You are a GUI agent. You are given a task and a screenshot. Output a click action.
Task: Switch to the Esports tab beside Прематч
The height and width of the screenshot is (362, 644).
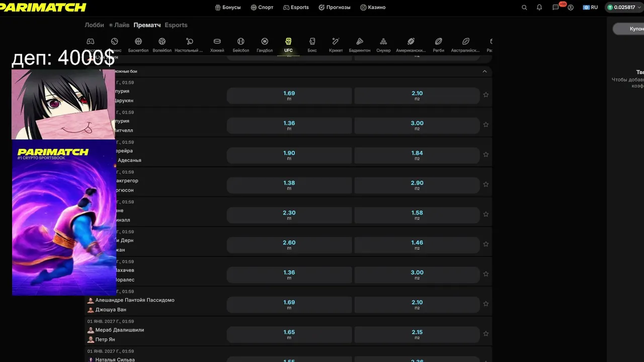176,25
